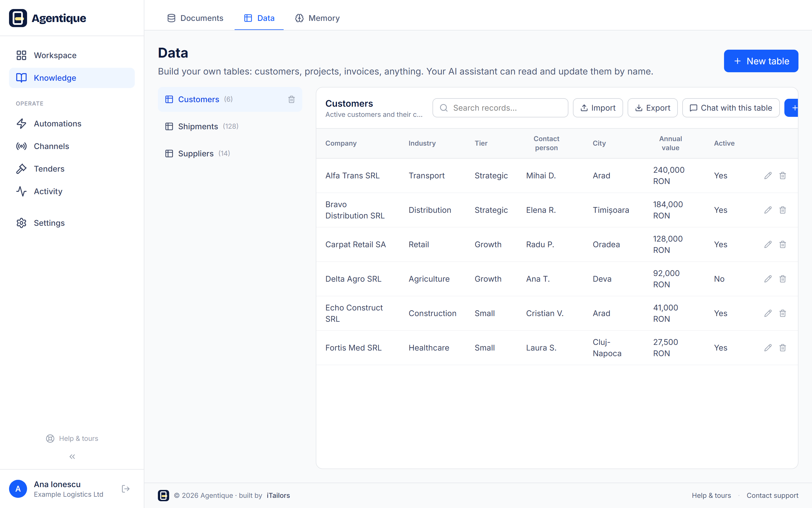
Task: Click the Agriculture industry cell
Action: click(x=429, y=279)
